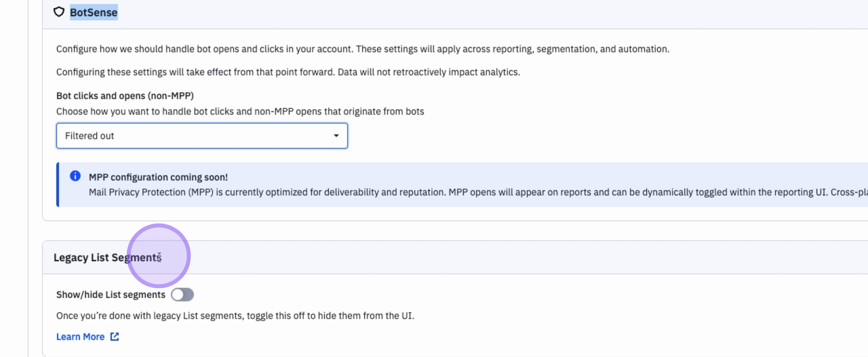Click the 'Configure how we should handle bot opens' paragraph
Image resolution: width=868 pixels, height=357 pixels.
click(x=362, y=49)
